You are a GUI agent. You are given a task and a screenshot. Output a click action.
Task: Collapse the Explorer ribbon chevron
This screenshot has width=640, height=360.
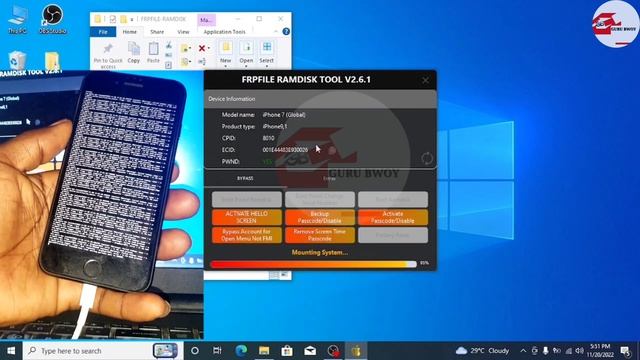pyautogui.click(x=276, y=31)
